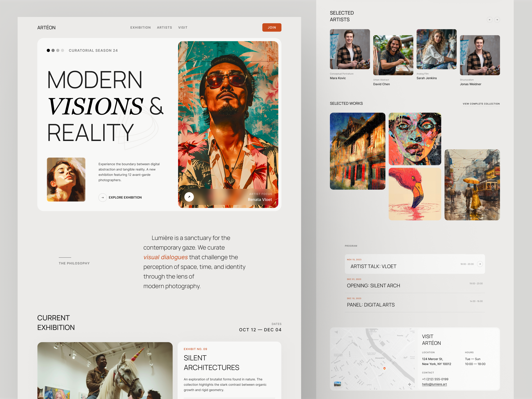The height and width of the screenshot is (399, 532).
Task: Open David Chen artist photo
Action: tap(393, 55)
